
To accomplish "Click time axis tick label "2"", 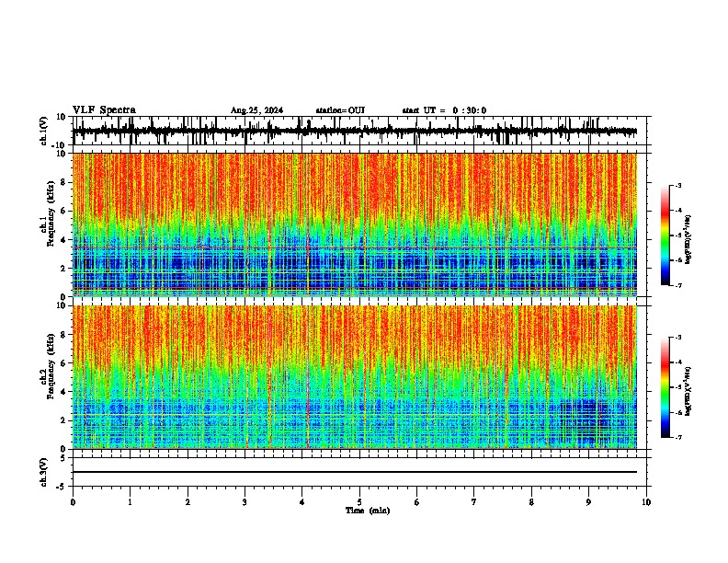I will point(188,502).
